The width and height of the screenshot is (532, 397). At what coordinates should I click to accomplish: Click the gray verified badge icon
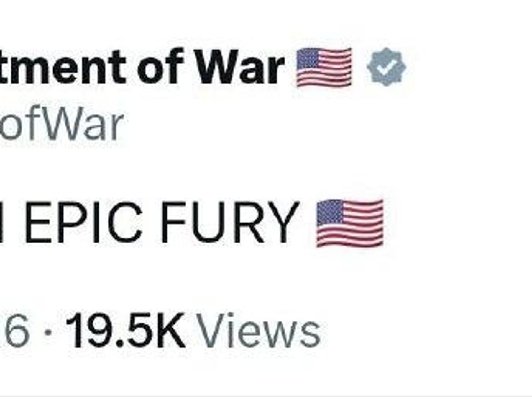(387, 67)
